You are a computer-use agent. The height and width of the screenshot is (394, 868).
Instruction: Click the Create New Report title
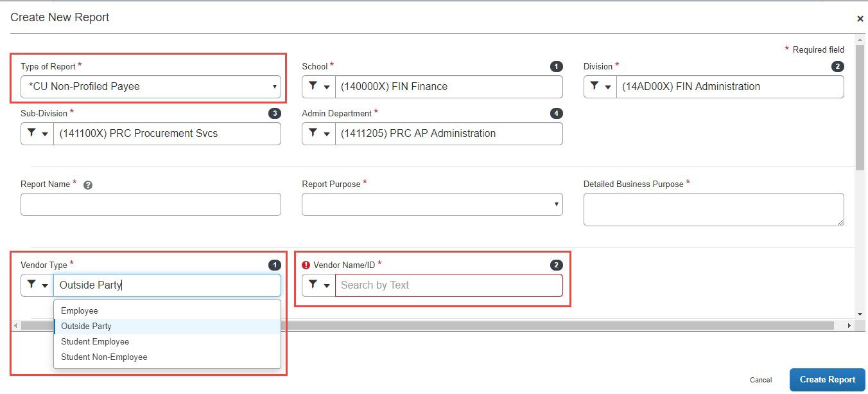(60, 17)
